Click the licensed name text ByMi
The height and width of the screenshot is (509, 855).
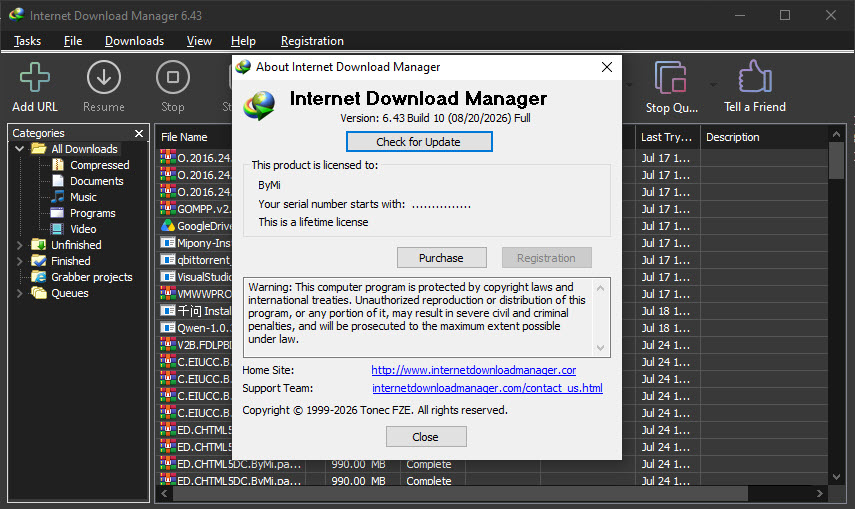(269, 185)
